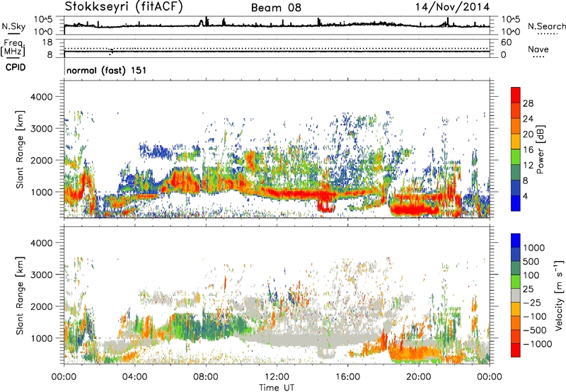Click the "N.Search" legend label
566x392 pixels.
click(x=547, y=26)
